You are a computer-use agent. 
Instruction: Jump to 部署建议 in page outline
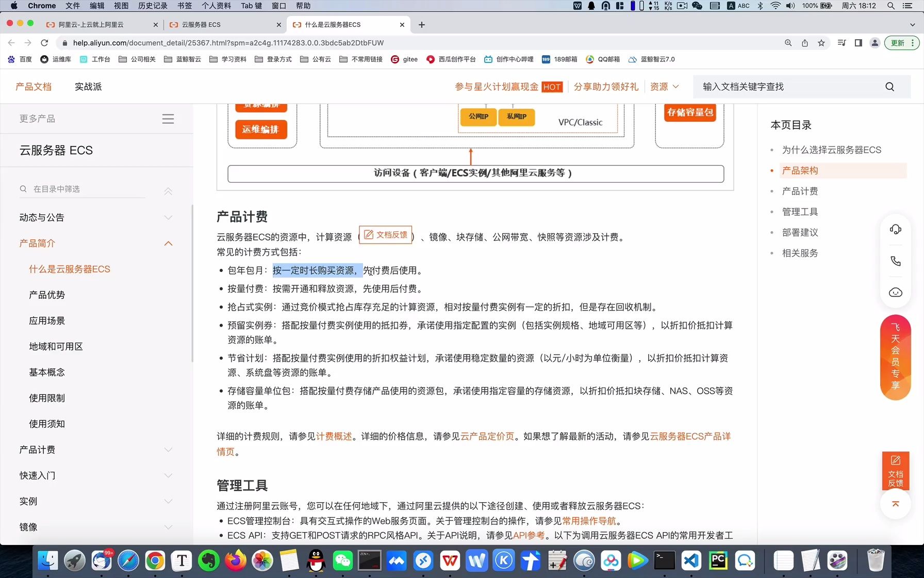pyautogui.click(x=800, y=232)
